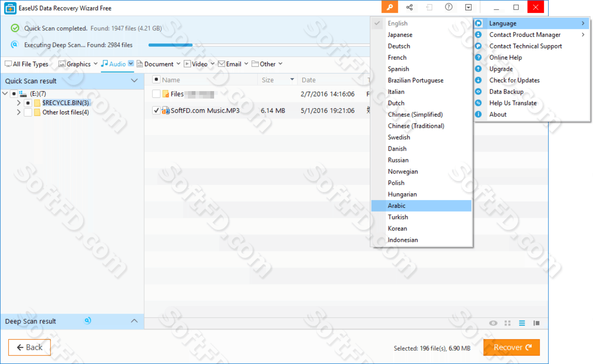Expand the Other lost files(4) node
The image size is (593, 364).
[x=19, y=112]
